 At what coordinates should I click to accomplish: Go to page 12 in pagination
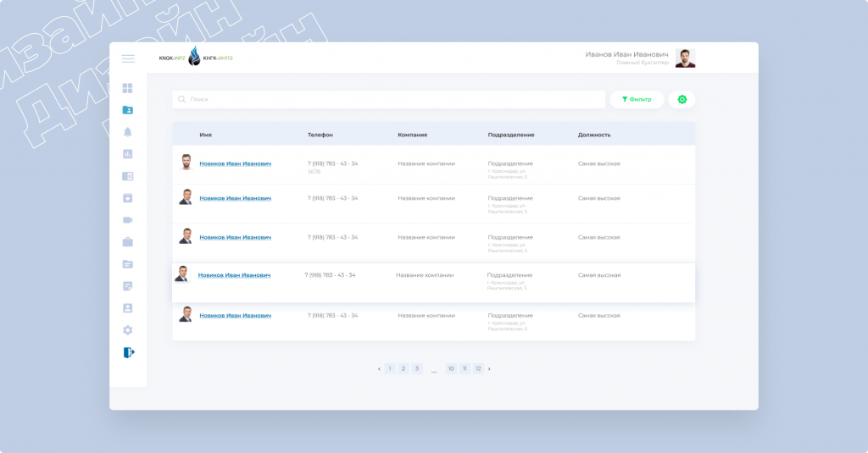[x=478, y=369]
